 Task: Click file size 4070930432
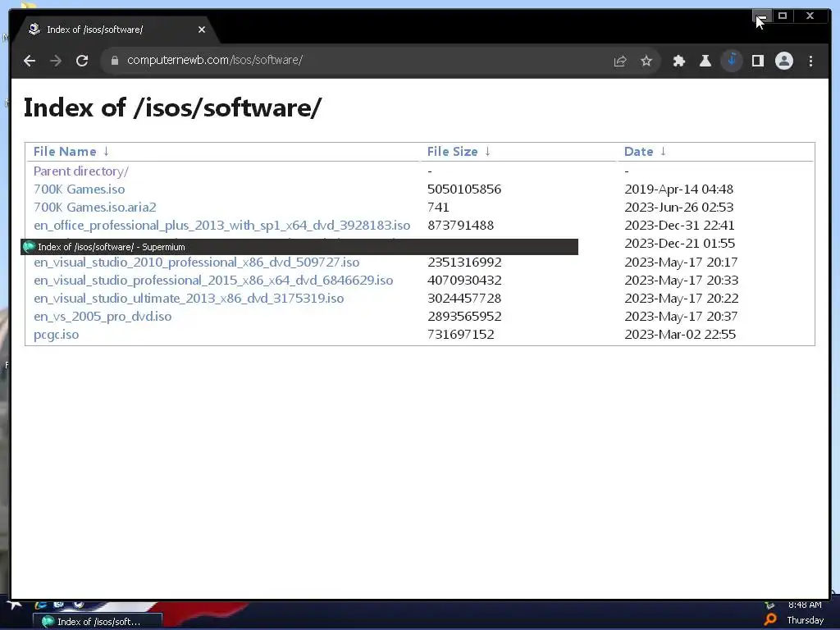(464, 281)
